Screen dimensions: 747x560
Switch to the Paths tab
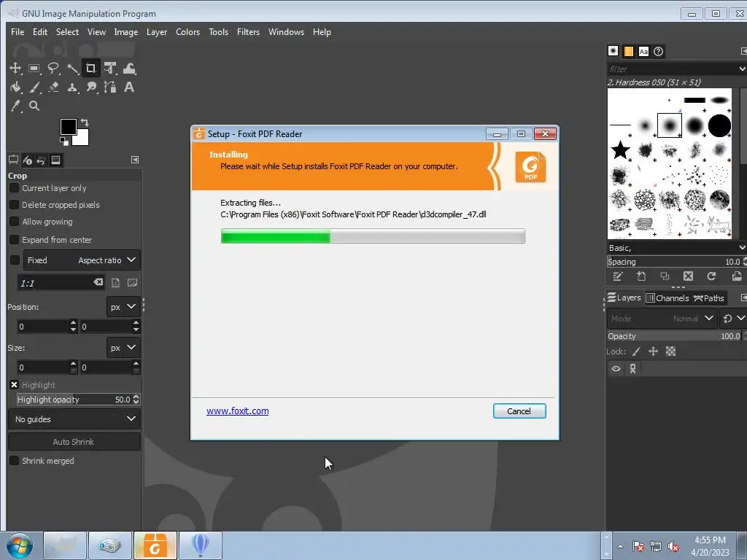click(709, 298)
